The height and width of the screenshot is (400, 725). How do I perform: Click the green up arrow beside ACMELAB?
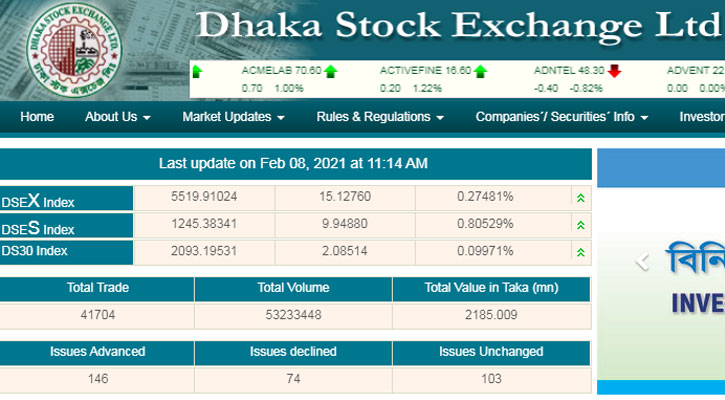[x=330, y=71]
